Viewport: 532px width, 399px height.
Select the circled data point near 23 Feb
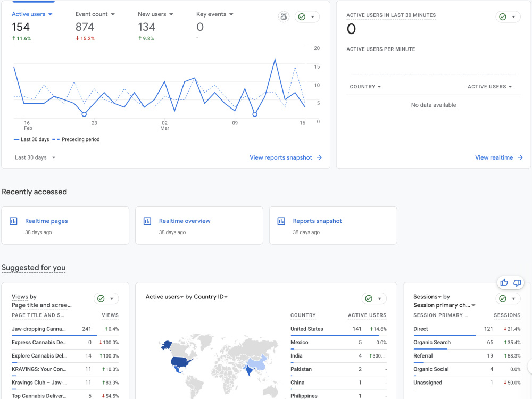pos(84,114)
